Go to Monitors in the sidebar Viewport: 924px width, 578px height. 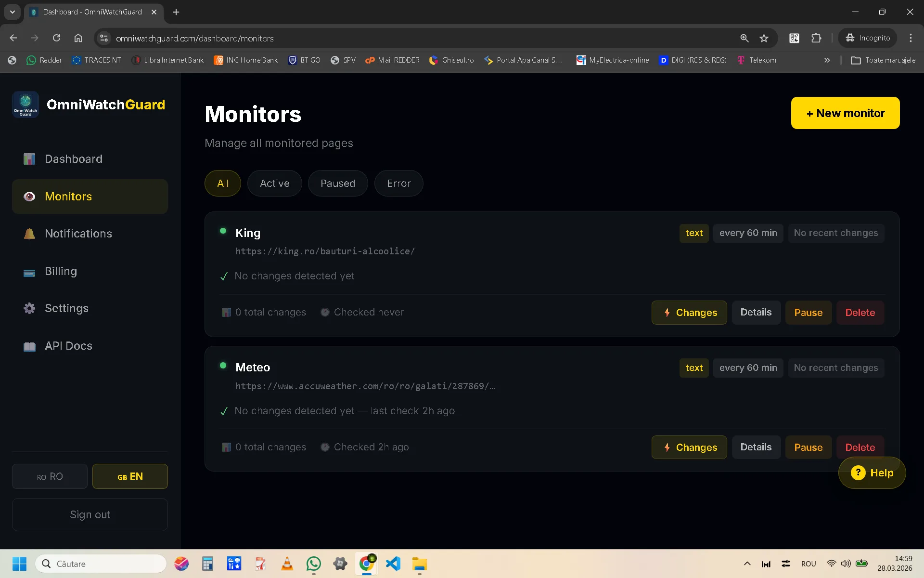[x=90, y=197]
